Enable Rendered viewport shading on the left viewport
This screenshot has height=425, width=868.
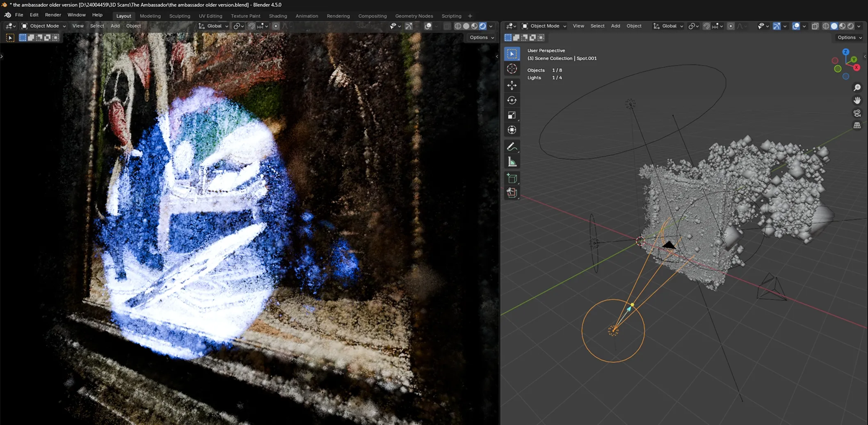click(483, 26)
